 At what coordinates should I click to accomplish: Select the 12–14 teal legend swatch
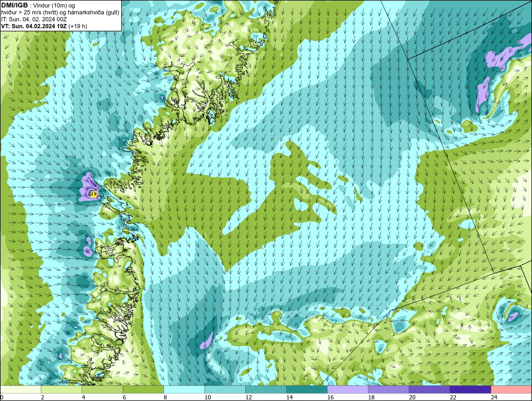pos(266,389)
